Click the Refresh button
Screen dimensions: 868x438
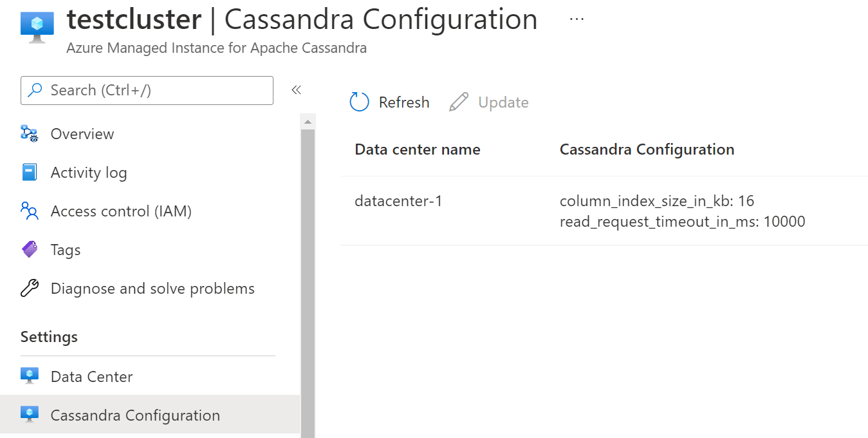(389, 102)
